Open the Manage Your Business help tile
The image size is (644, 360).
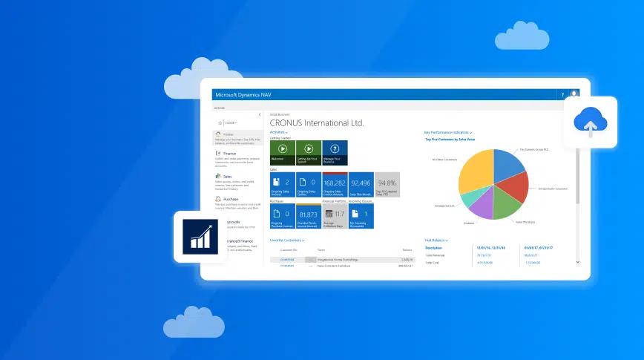pyautogui.click(x=335, y=152)
